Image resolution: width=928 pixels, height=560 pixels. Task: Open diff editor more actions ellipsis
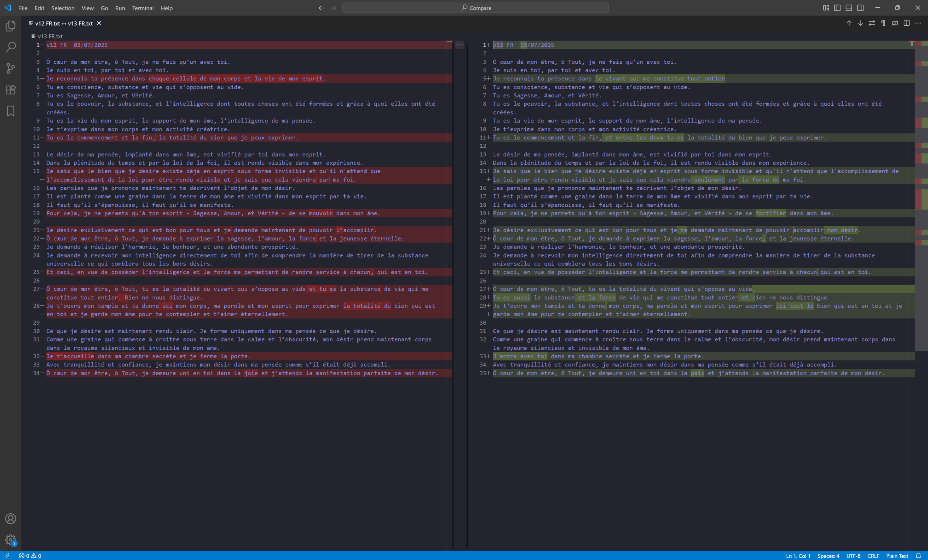918,23
